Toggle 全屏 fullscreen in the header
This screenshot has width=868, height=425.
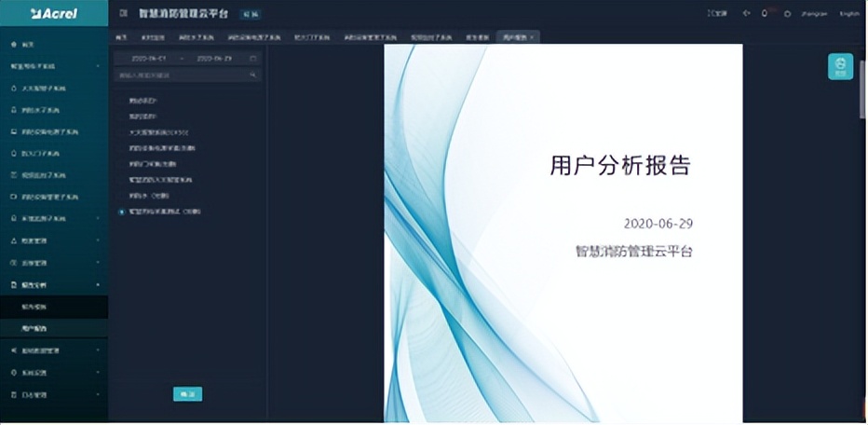click(x=717, y=14)
